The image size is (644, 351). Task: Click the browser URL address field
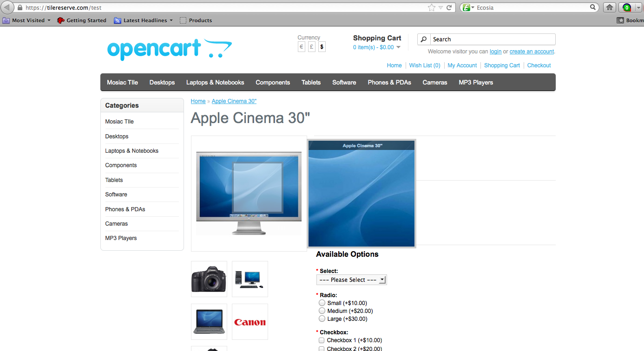tap(225, 8)
